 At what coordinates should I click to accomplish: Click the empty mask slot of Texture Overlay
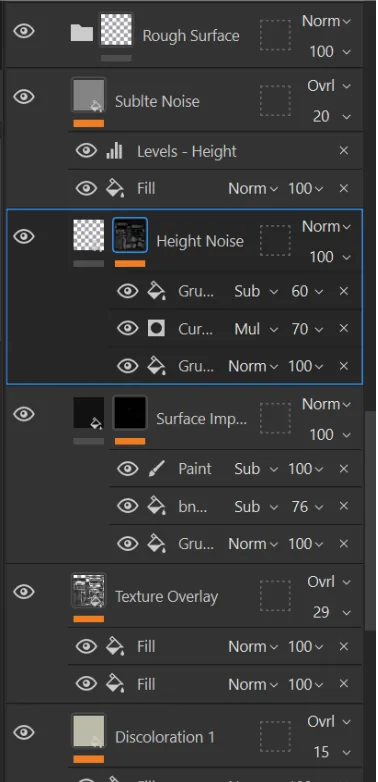[x=275, y=596]
